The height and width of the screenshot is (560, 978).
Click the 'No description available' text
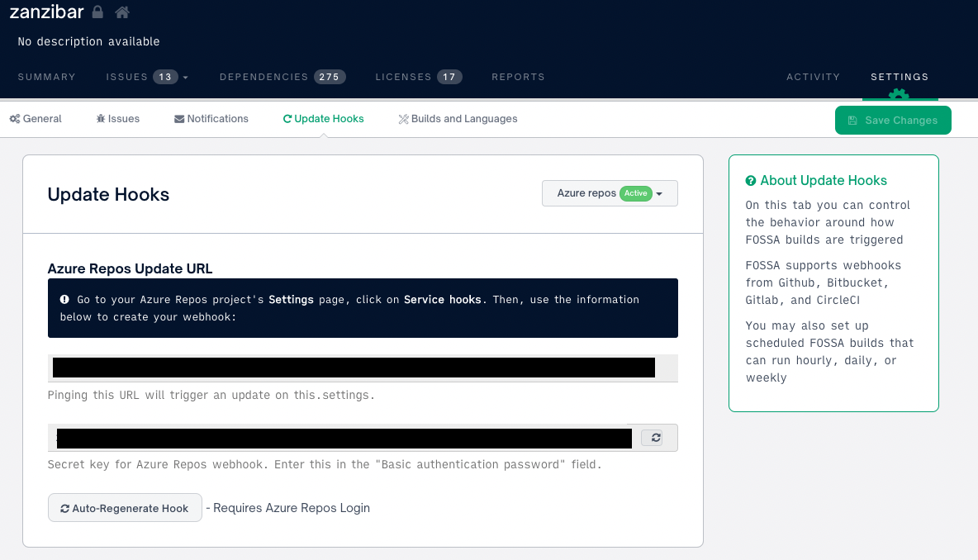tap(88, 41)
